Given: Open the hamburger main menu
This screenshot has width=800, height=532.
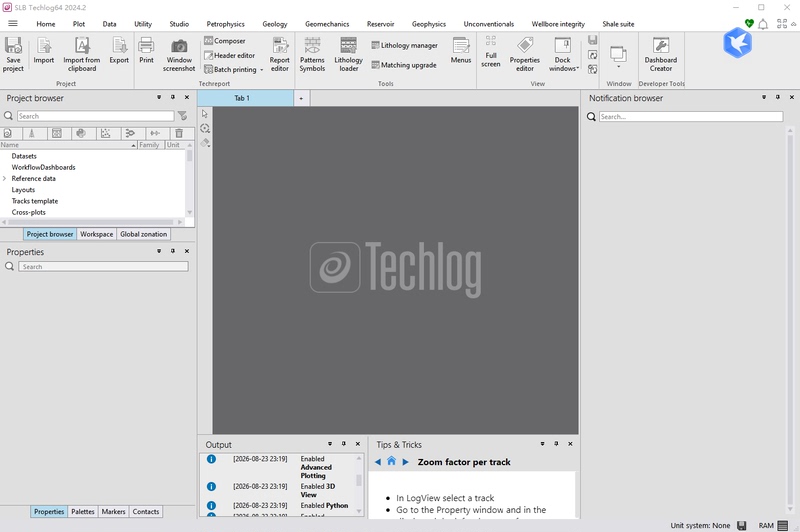Looking at the screenshot, I should 13,23.
